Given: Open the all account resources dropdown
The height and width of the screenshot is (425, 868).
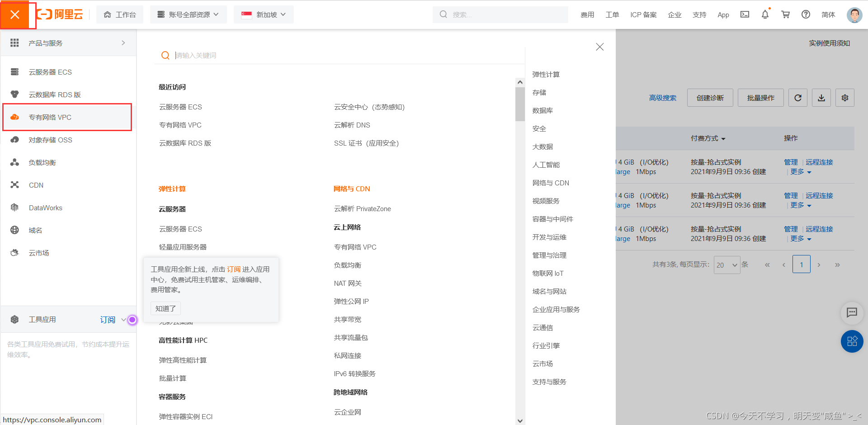Looking at the screenshot, I should coord(188,14).
